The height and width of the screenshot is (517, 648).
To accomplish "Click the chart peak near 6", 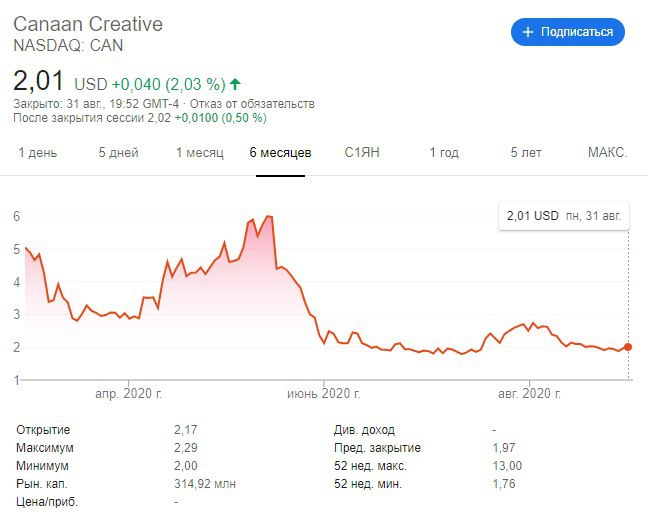I will tap(268, 217).
